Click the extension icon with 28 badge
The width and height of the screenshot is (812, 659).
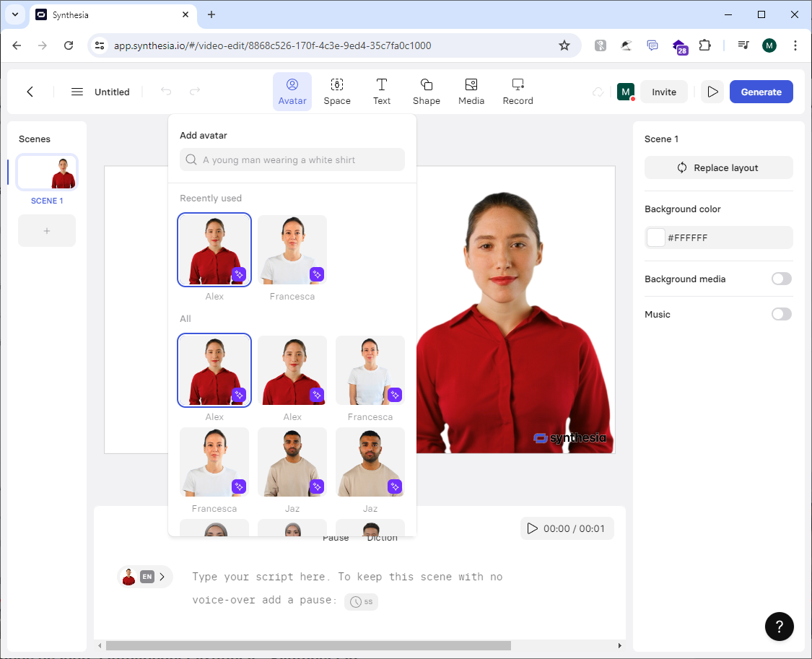click(679, 47)
